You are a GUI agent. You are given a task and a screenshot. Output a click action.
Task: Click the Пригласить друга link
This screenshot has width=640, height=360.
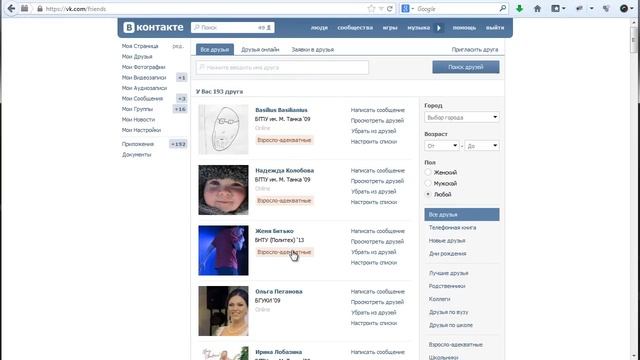(x=475, y=49)
